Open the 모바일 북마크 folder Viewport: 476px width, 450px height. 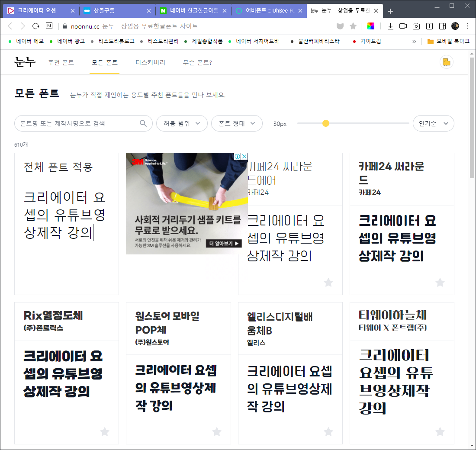[448, 41]
